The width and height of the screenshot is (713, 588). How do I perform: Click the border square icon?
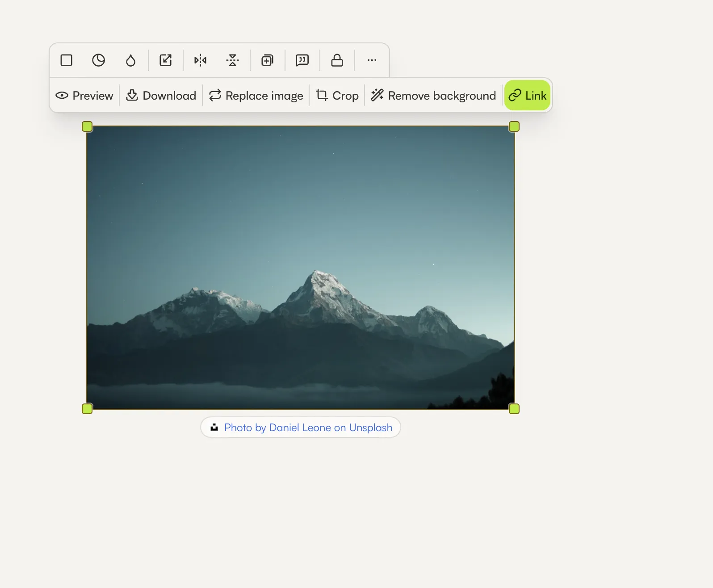pyautogui.click(x=67, y=60)
